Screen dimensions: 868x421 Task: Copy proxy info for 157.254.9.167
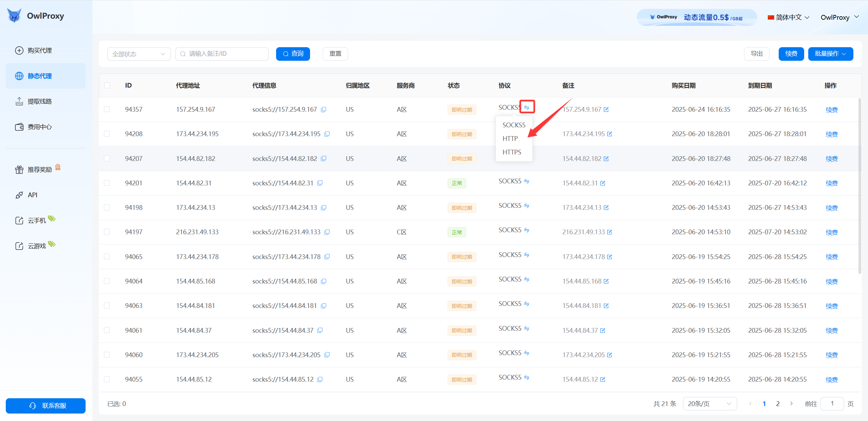[324, 110]
